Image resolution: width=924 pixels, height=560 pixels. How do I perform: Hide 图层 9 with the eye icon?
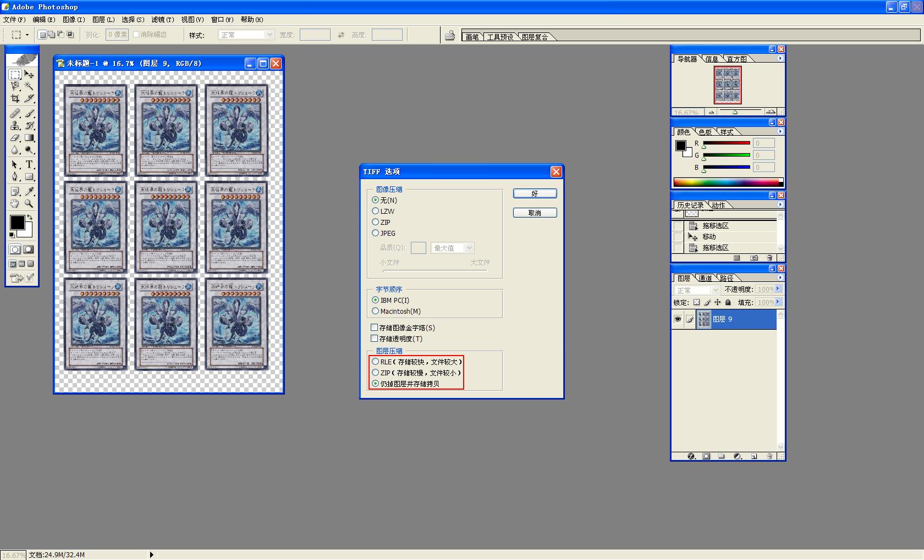click(x=678, y=319)
